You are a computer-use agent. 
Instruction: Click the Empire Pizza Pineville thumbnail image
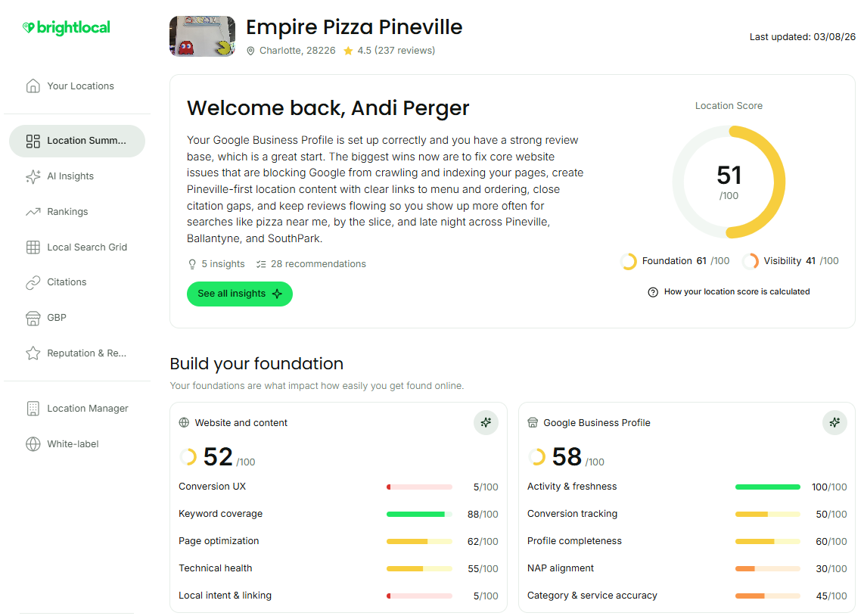(x=202, y=36)
